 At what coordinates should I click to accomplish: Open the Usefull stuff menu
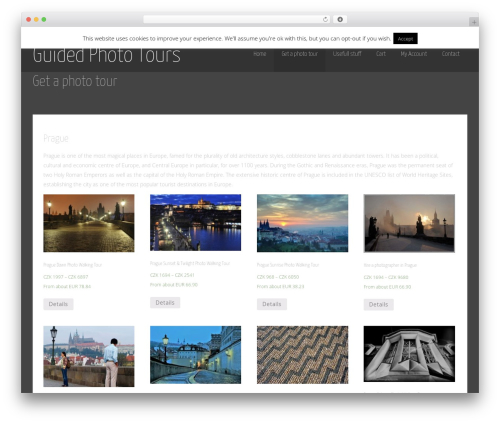(x=347, y=54)
